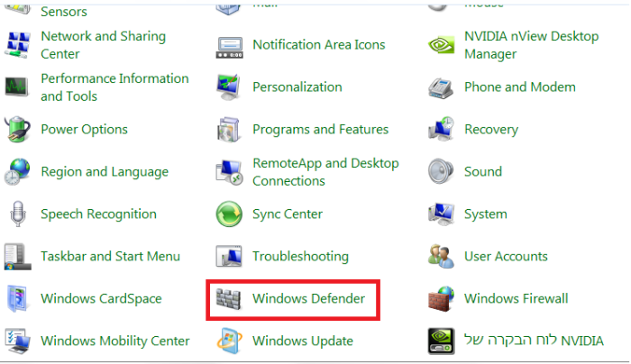Open the Speech Recognition microphone icon
The width and height of the screenshot is (631, 364).
click(x=18, y=214)
